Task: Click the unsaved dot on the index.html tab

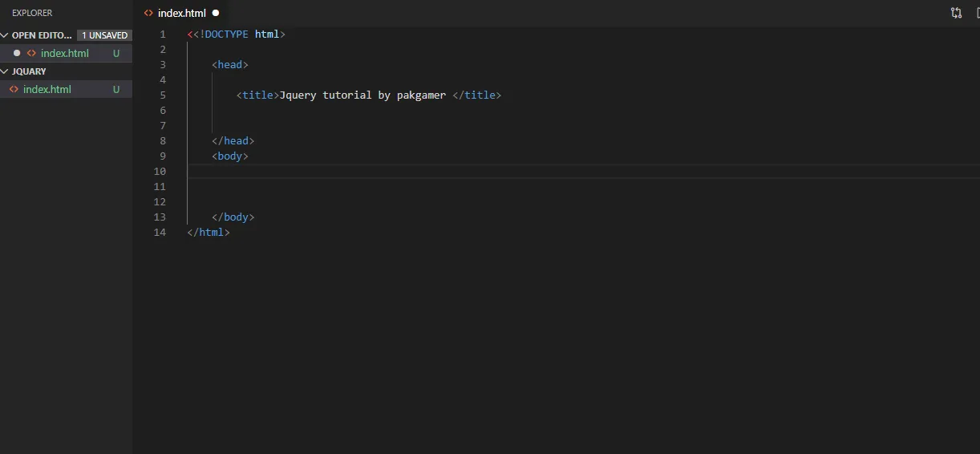Action: pos(216,13)
